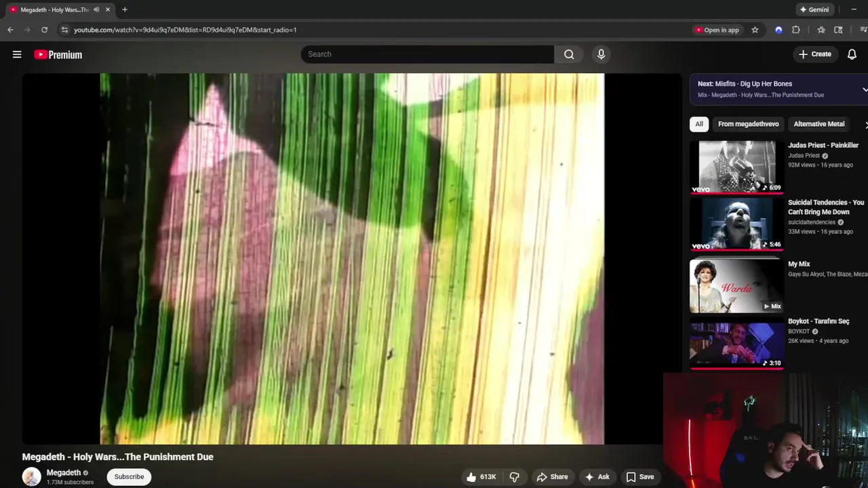This screenshot has height=488, width=868.
Task: Click 33M views 16 years ago text
Action: (821, 232)
